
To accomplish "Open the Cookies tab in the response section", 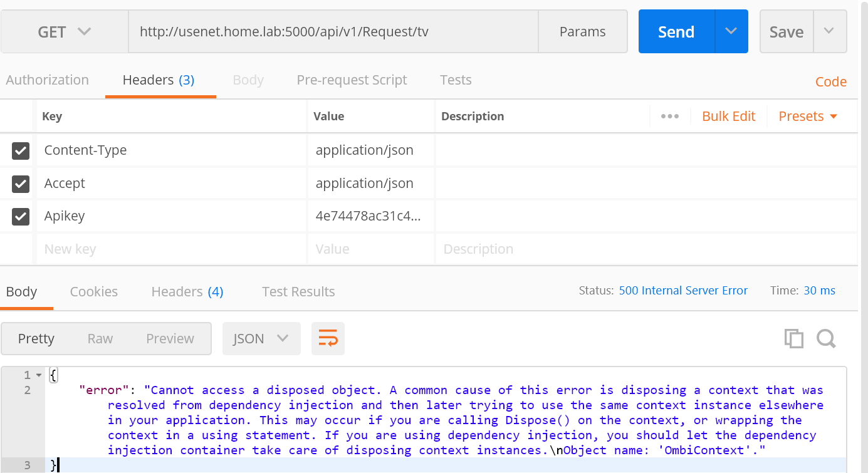I will (93, 291).
